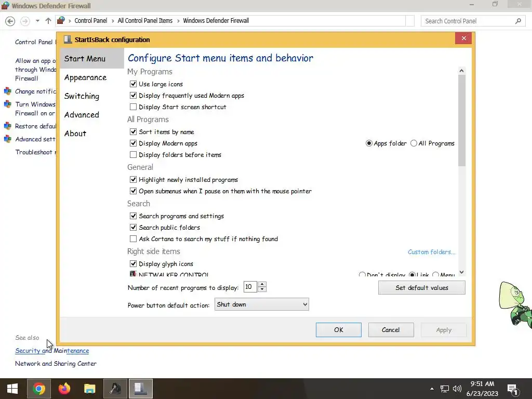
Task: Click the settings list scrollbar thumb
Action: 461,121
